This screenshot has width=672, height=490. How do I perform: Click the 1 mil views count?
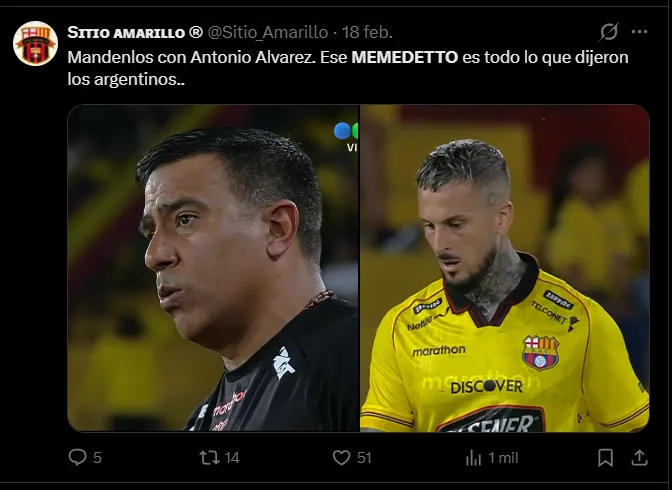tap(503, 458)
